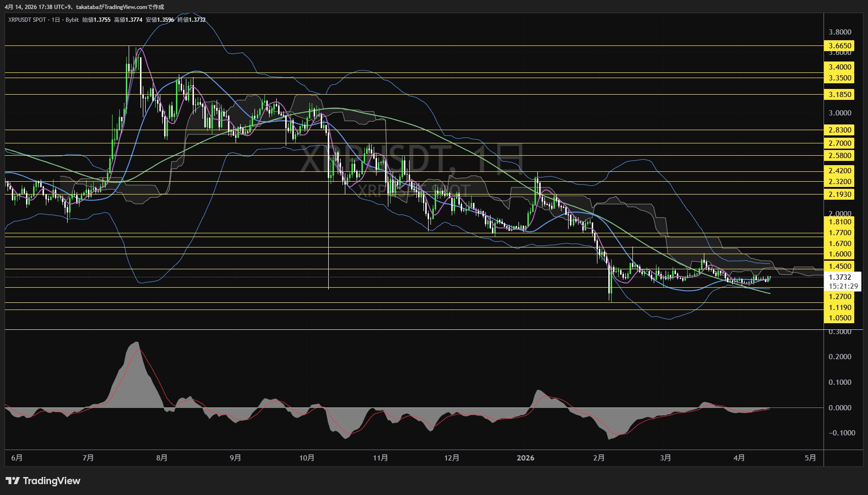Viewport: 868px width, 495px height.
Task: Click the chart creation date header text
Action: pyautogui.click(x=84, y=7)
